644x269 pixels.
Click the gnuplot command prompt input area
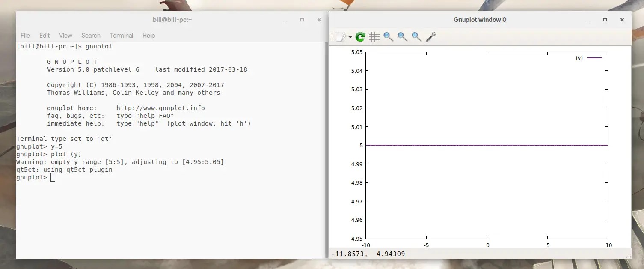click(53, 177)
